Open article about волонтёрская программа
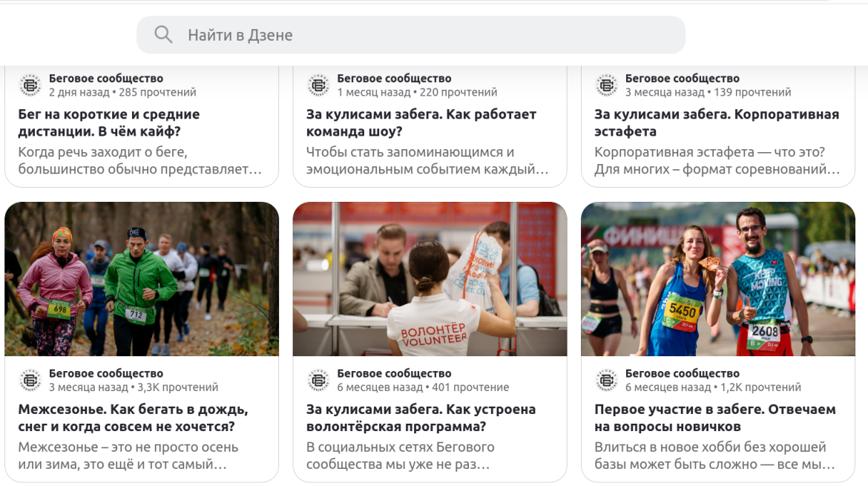The height and width of the screenshot is (486, 868). (421, 418)
